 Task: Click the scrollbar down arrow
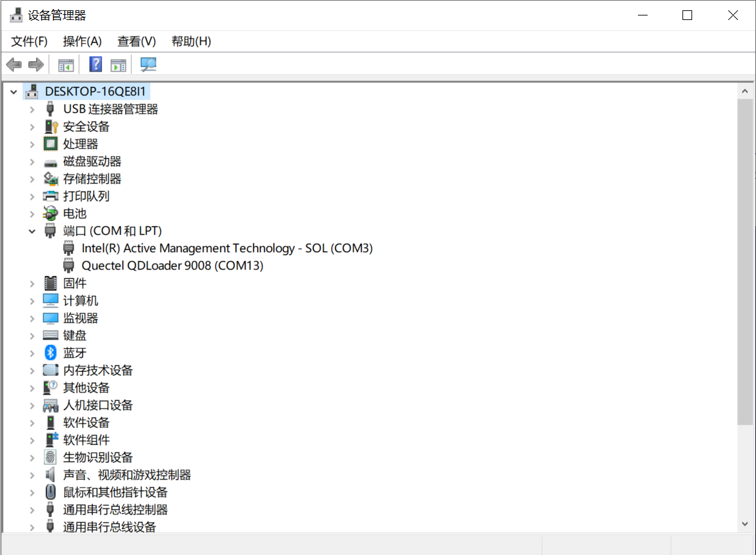tap(745, 523)
